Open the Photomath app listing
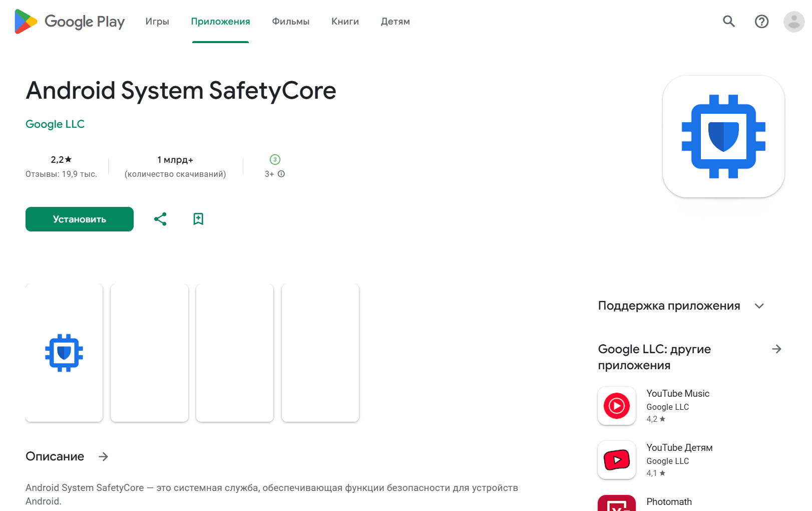Image resolution: width=812 pixels, height=511 pixels. point(669,502)
